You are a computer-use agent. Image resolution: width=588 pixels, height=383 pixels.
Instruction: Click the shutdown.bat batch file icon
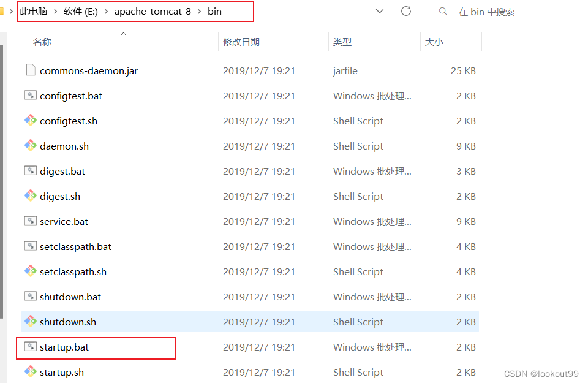click(31, 297)
